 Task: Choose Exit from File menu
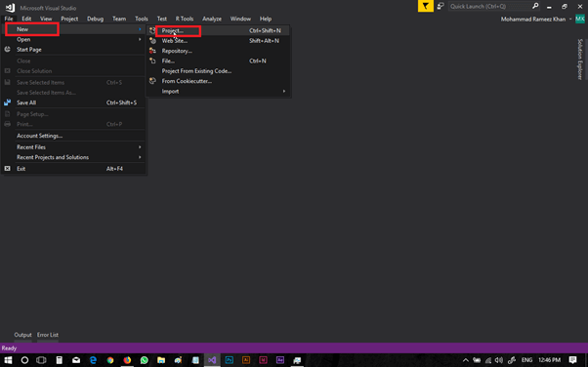pos(73,169)
